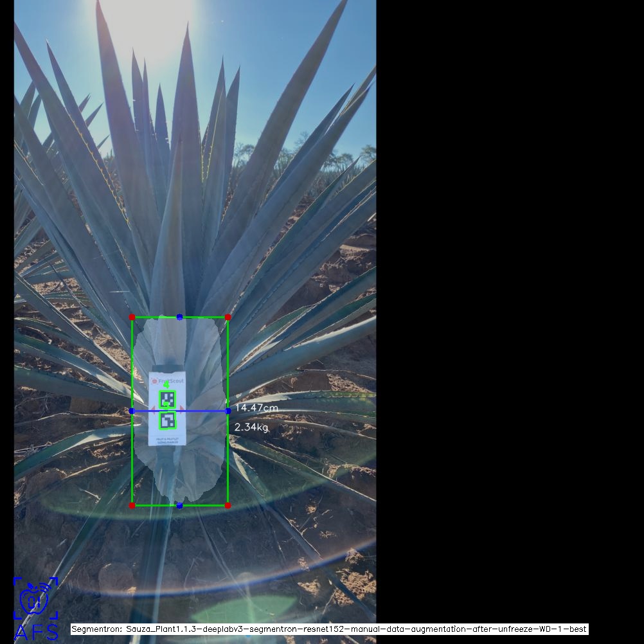Click the 2.34kg weight estimate label
Screen dimensions: 644x644
pos(251,427)
